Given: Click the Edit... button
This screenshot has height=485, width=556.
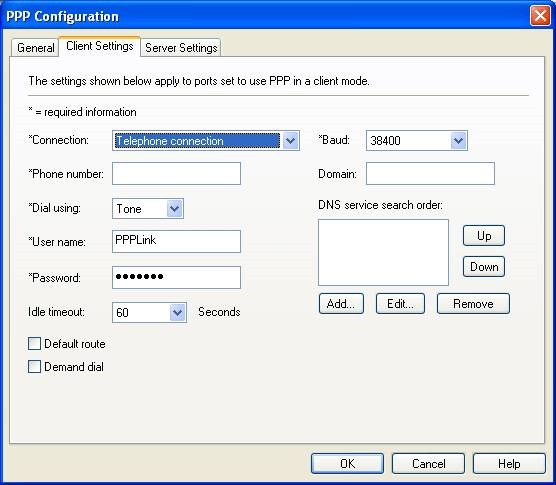Looking at the screenshot, I should (400, 303).
